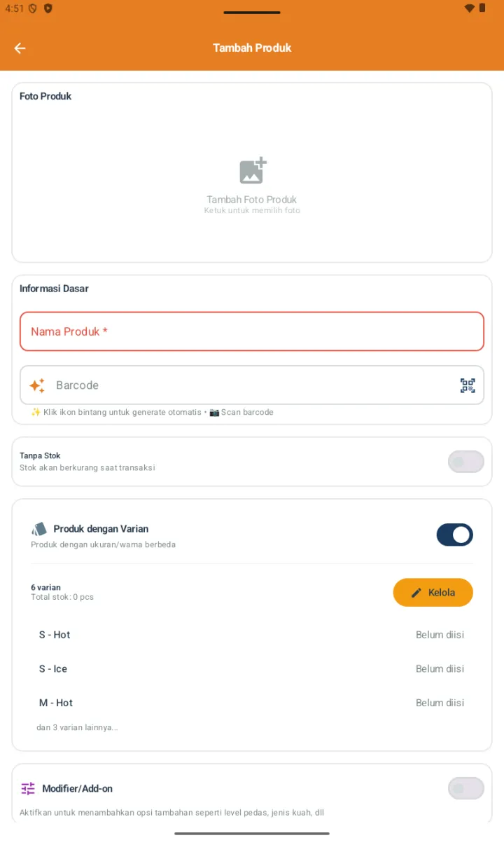Open the S - Ice variant row

(252, 668)
